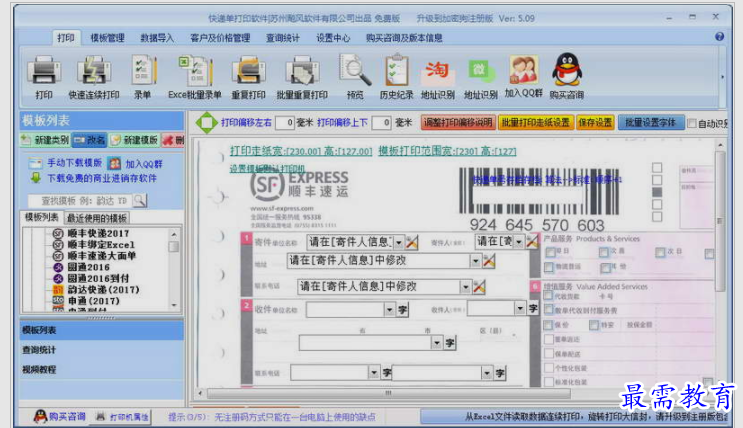Check the 保价 checkbox
The width and height of the screenshot is (743, 428).
(x=549, y=325)
